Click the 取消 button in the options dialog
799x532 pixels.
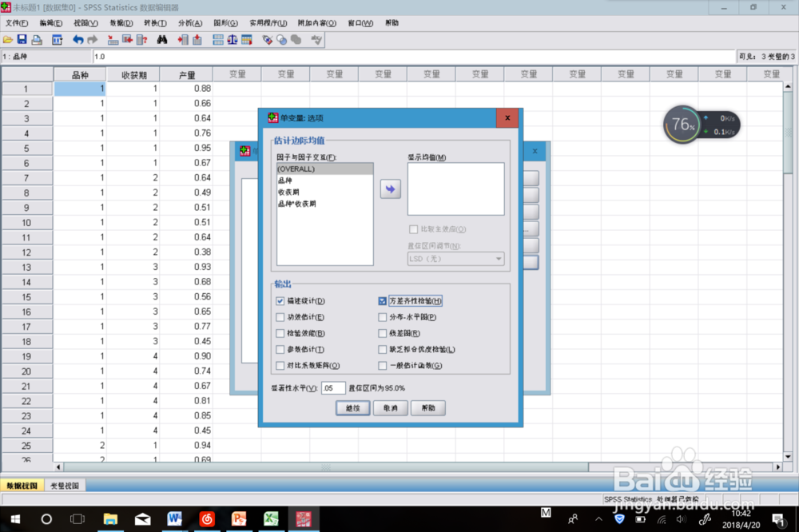(391, 407)
